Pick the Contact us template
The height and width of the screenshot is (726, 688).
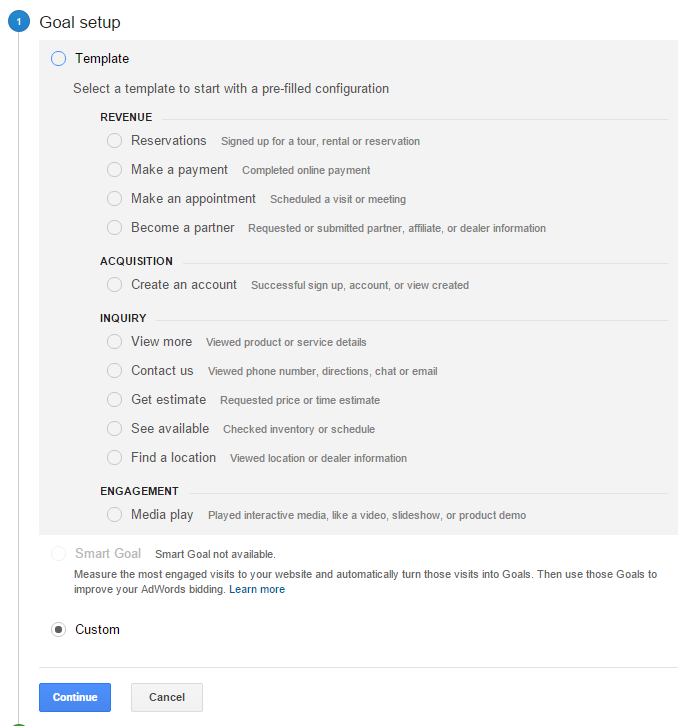[114, 370]
